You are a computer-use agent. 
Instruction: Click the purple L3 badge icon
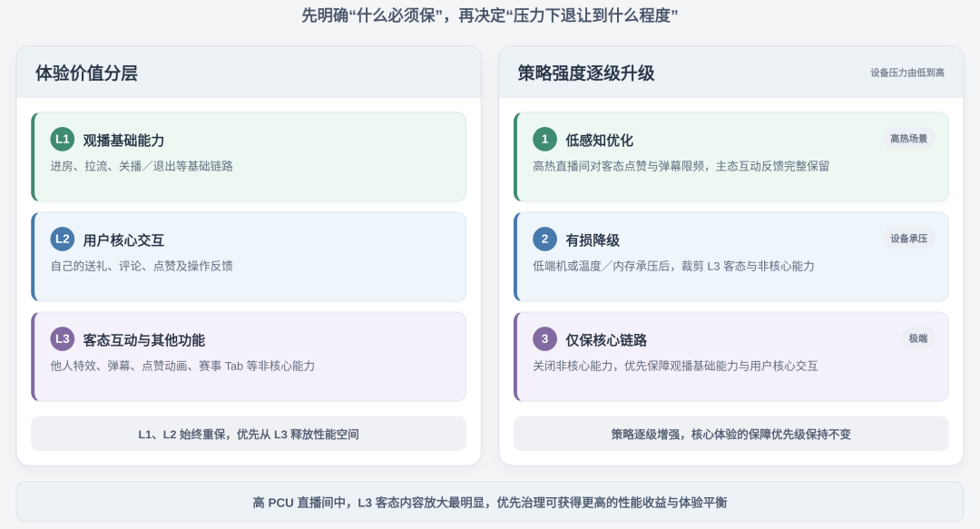pos(63,339)
